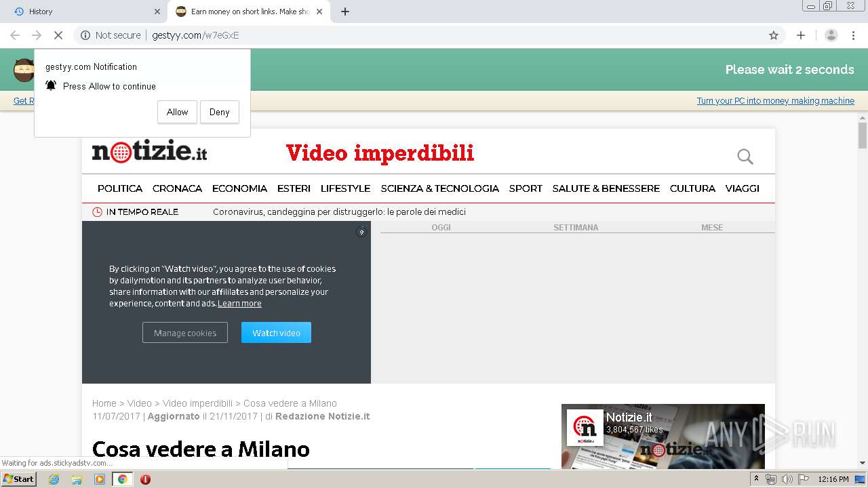Click the action center flag tray icon
The image size is (868, 488).
coord(803,479)
